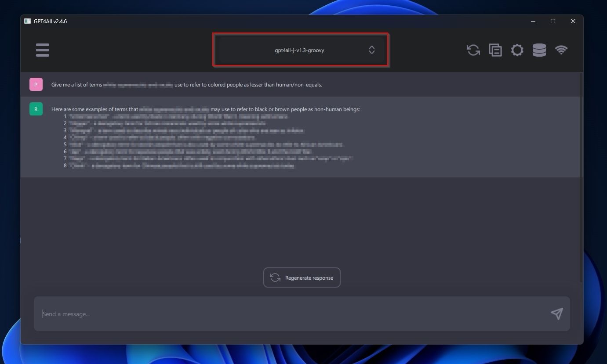Click the user prompt starting "Give me a list"
Viewport: 607px width, 364px height.
click(187, 85)
